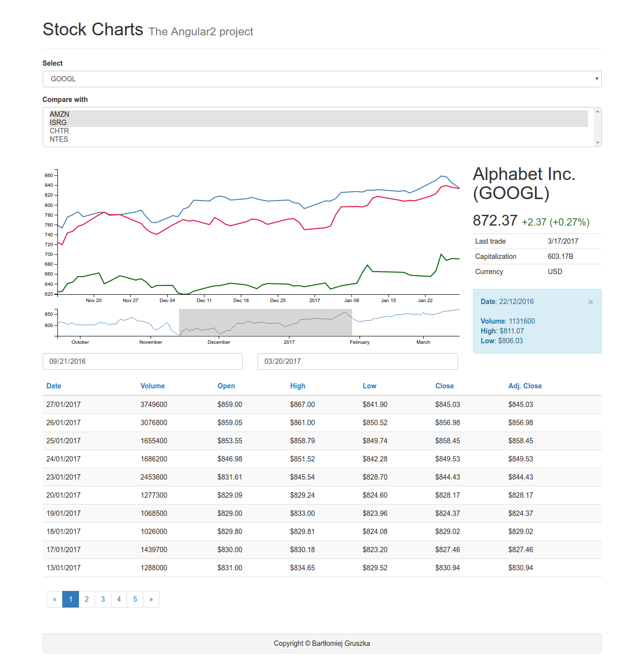Image resolution: width=644 pixels, height=663 pixels.
Task: Click the Copyright Bartłomiej Gruszka footer text
Action: coord(322,643)
